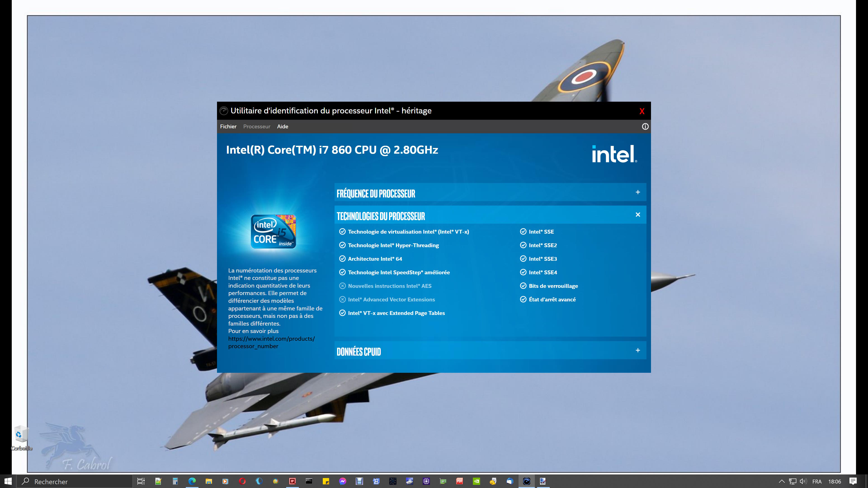Open File Explorer from the taskbar

209,481
